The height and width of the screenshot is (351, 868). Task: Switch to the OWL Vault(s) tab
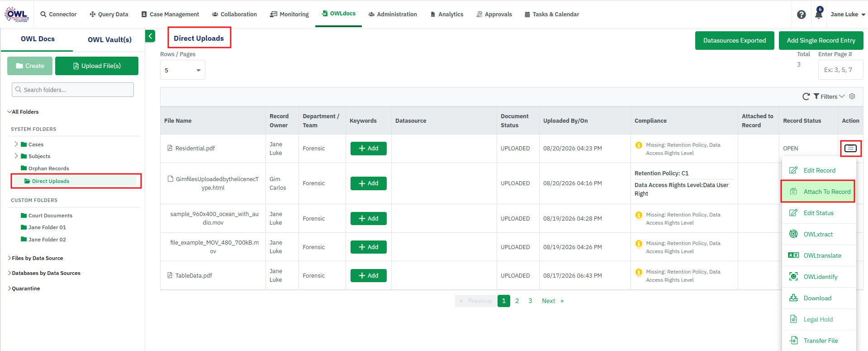[x=109, y=39]
